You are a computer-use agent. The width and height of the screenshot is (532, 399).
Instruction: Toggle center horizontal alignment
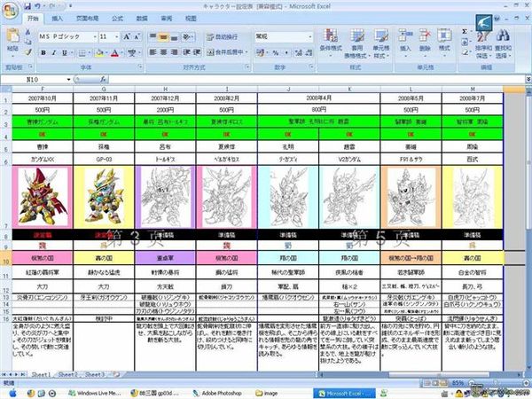click(163, 52)
